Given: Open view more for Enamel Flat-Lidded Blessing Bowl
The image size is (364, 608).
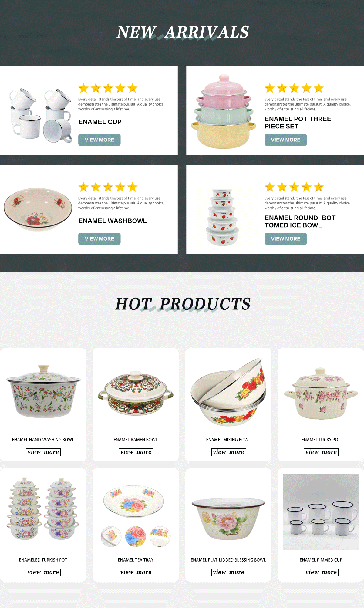Looking at the screenshot, I should 228,572.
